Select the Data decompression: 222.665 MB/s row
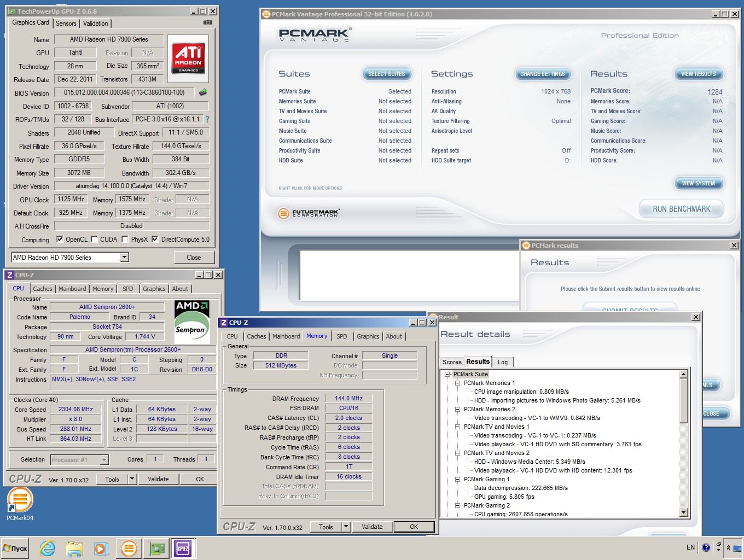 521,488
